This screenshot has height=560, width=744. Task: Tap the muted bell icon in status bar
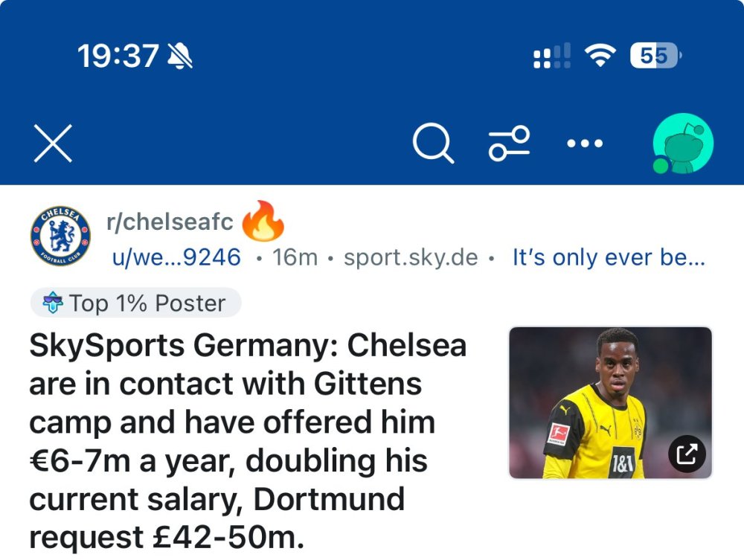click(x=180, y=56)
